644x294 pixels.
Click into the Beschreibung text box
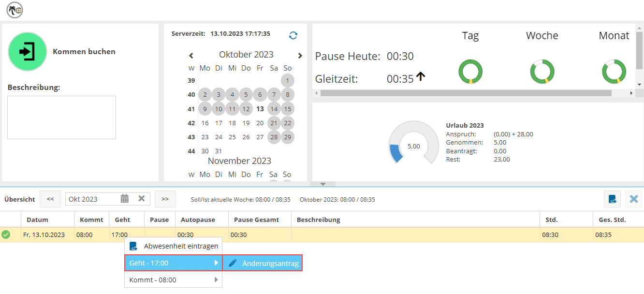tap(61, 118)
